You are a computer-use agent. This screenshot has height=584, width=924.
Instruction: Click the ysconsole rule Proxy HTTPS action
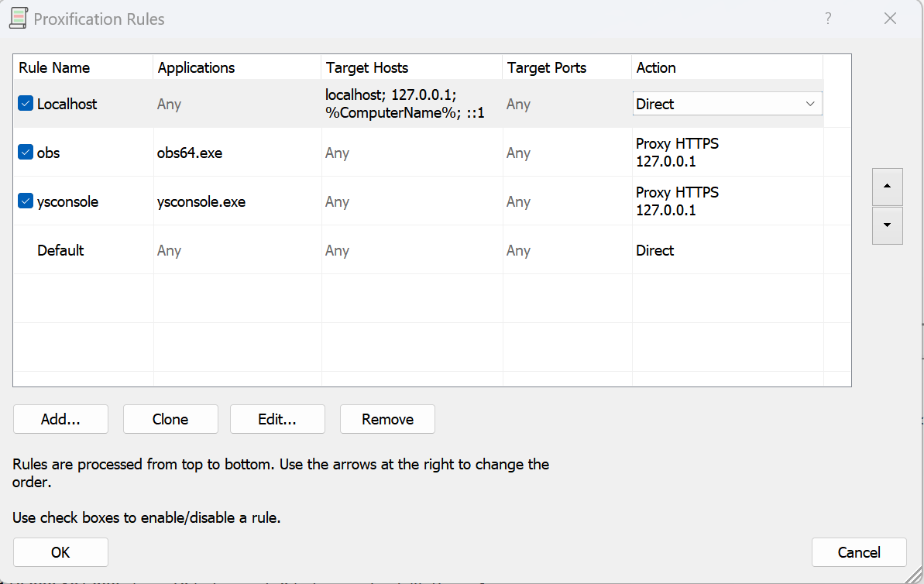(677, 201)
